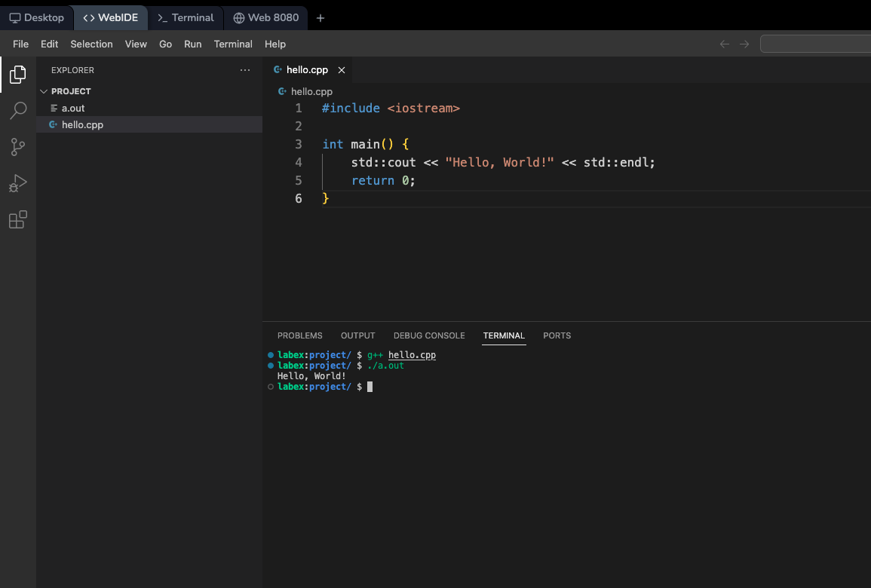The image size is (871, 588).
Task: Open the Selection menu
Action: click(92, 44)
